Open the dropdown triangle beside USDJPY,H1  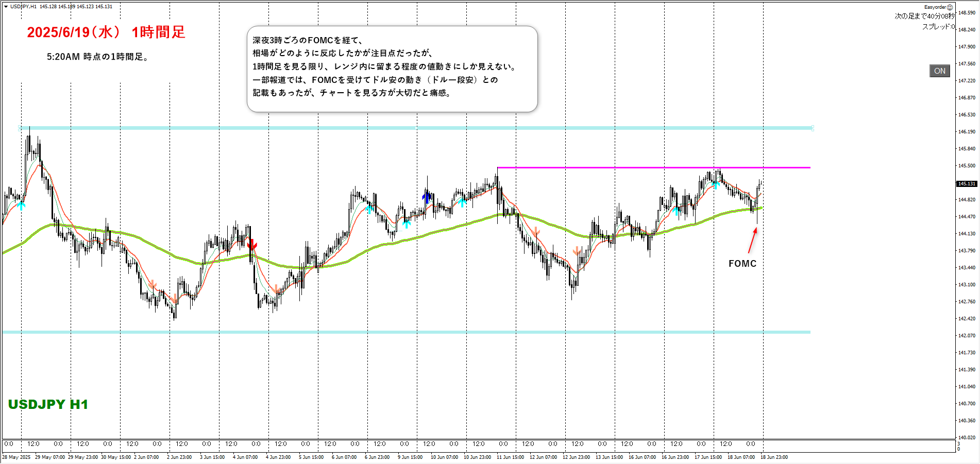6,7
